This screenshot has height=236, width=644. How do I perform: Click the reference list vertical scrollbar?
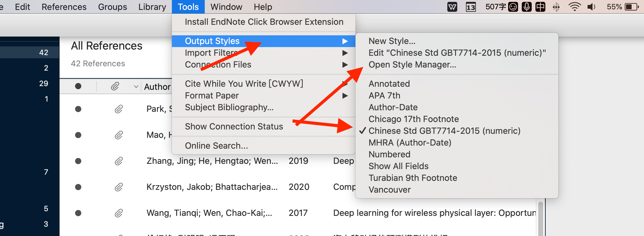[x=540, y=218]
